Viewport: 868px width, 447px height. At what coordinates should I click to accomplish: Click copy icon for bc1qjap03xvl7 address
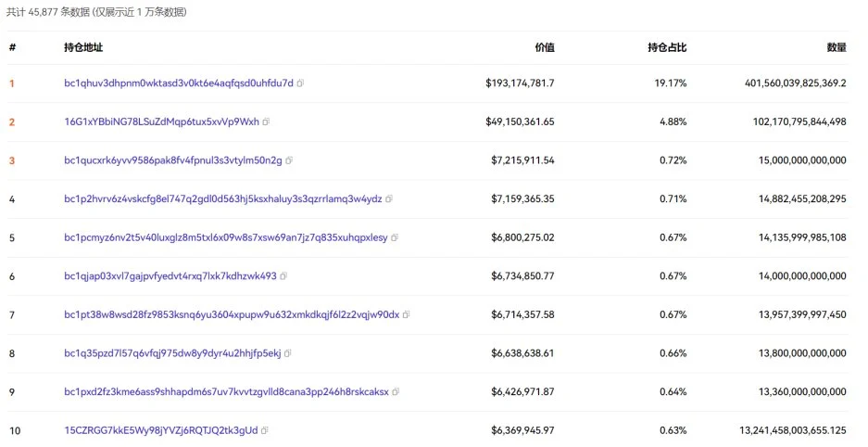click(x=284, y=276)
